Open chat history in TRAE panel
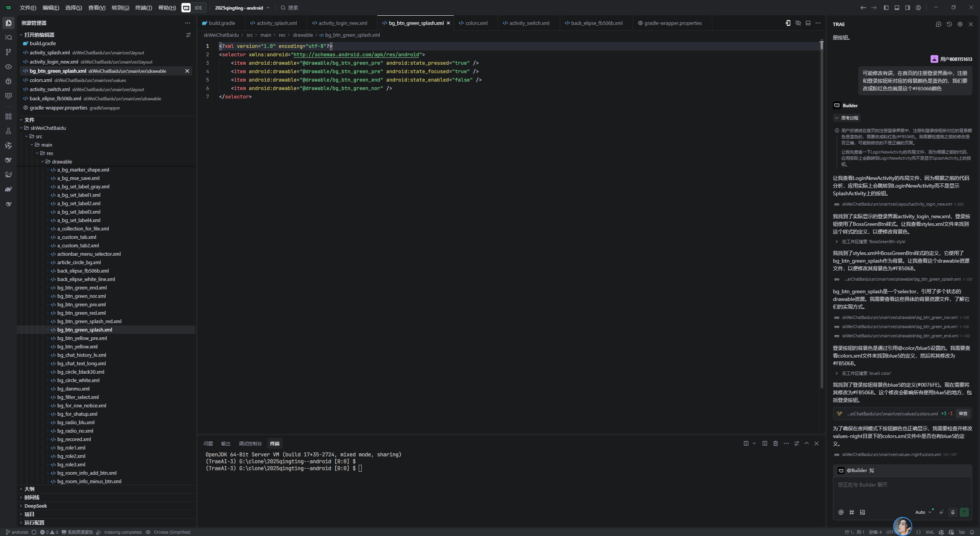Viewport: 980px width, 536px height. 949,24
